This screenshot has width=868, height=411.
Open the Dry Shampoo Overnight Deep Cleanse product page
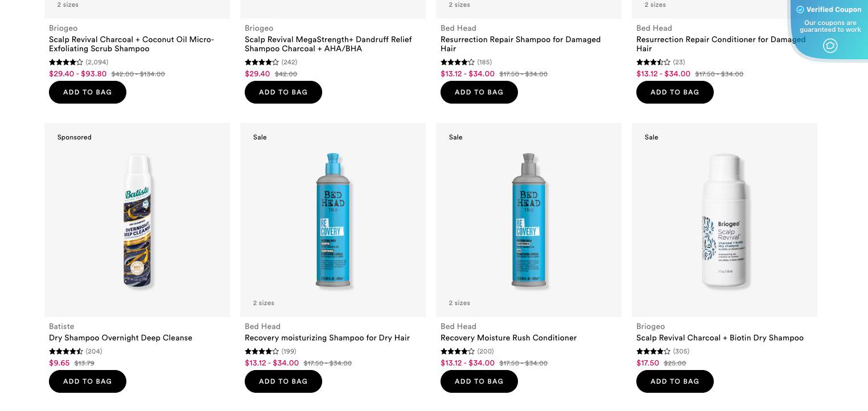[x=121, y=338]
